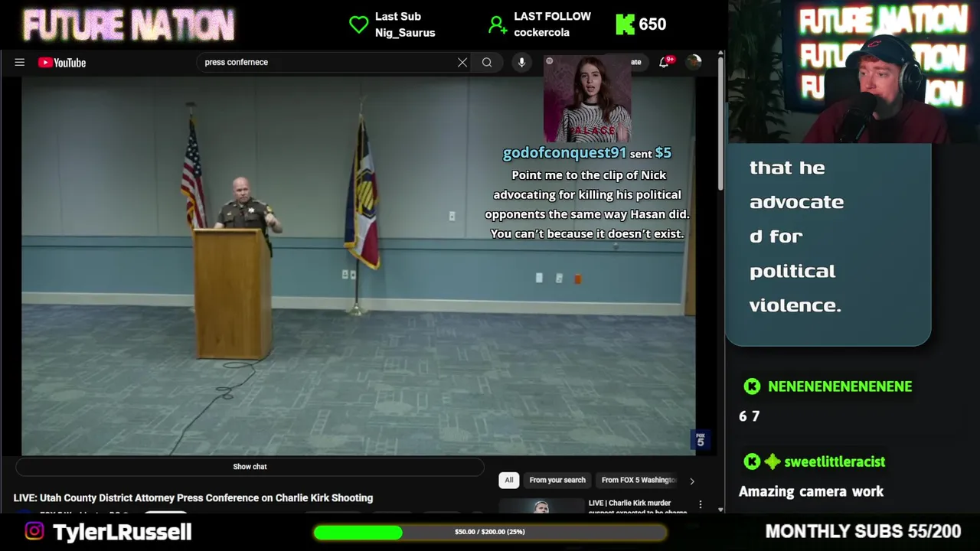Open the recommended Charlie Kirk murder video thumbnail
Screen dimensions: 980x551
(541, 505)
